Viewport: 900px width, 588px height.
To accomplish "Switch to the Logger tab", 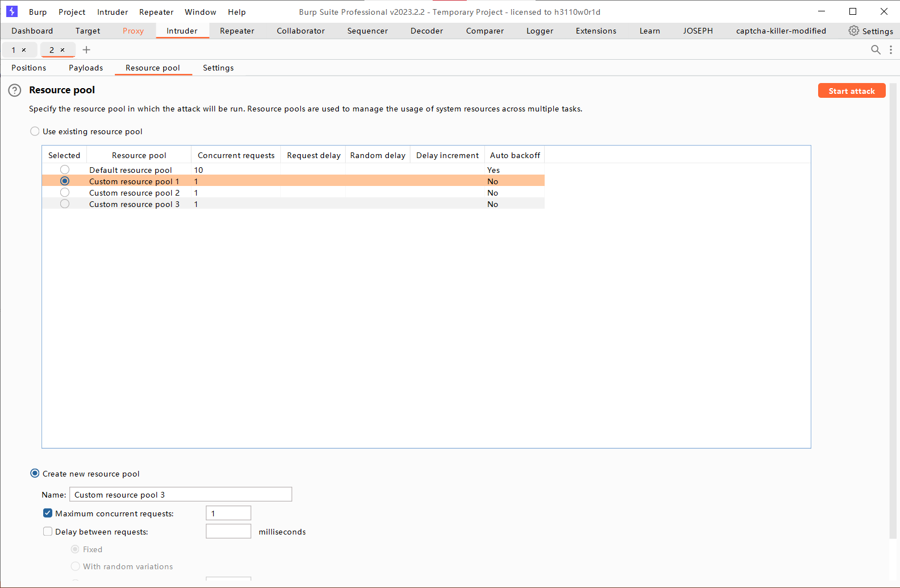I will pyautogui.click(x=540, y=31).
